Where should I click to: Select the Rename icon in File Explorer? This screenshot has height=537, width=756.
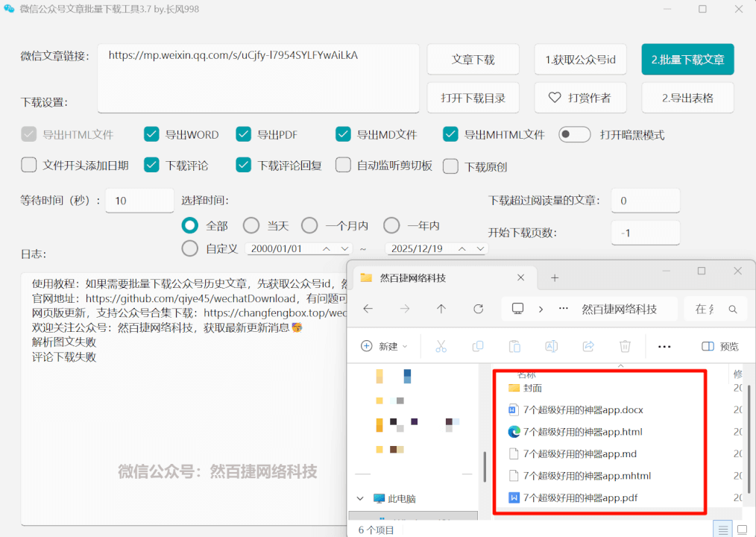pos(550,346)
